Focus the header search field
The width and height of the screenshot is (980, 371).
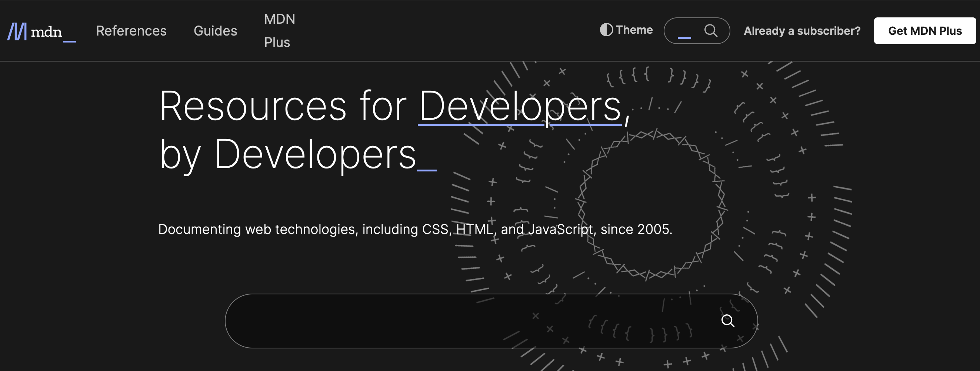click(697, 31)
